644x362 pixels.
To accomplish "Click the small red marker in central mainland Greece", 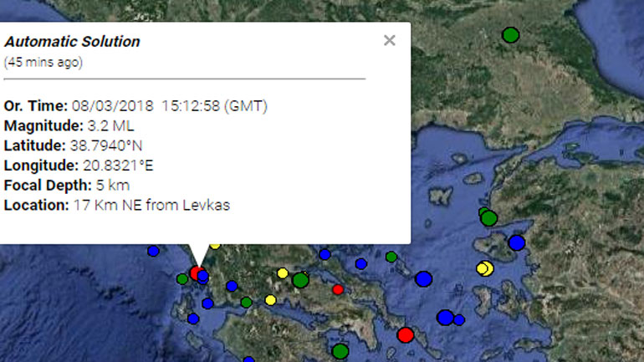I will click(338, 290).
